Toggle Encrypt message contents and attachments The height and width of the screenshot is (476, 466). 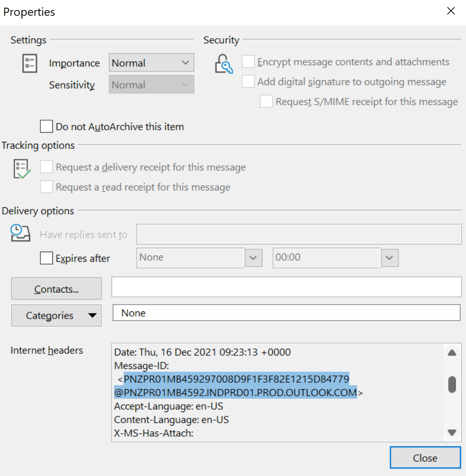click(248, 62)
